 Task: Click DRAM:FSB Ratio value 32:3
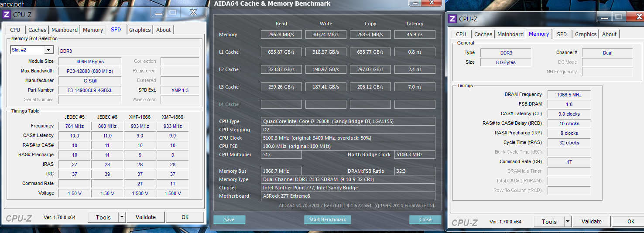click(x=415, y=171)
